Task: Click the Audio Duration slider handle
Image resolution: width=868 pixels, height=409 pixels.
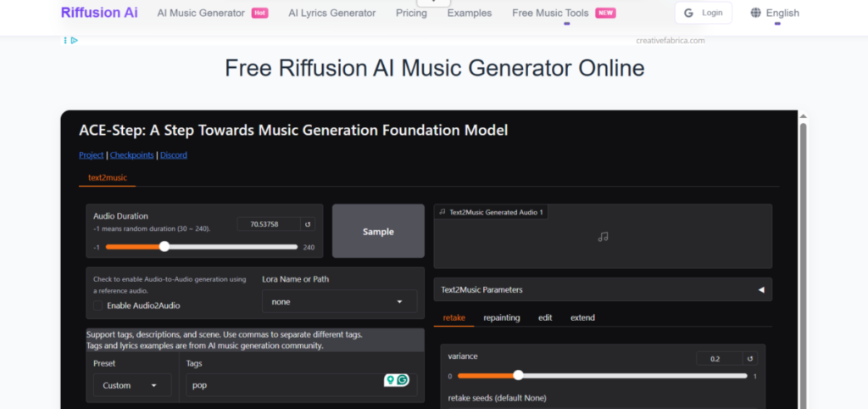Action: (x=164, y=247)
